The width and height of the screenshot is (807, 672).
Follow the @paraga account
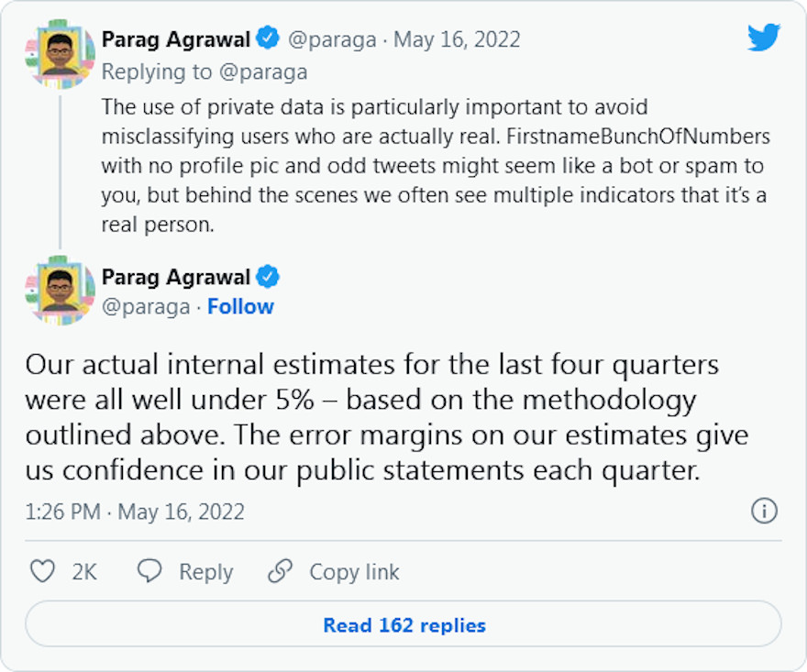[x=240, y=306]
